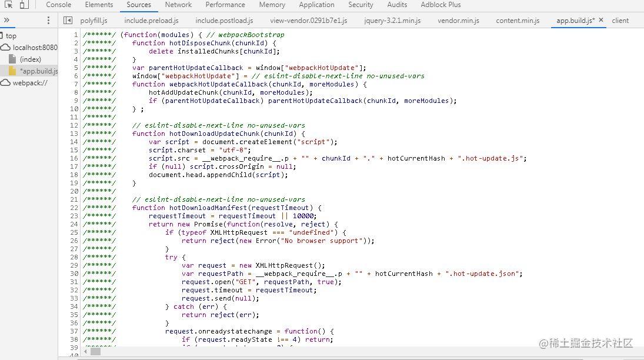Click 'var parentHotUpdateCallback' code line
Screen dimensions: 644x360
coord(249,68)
